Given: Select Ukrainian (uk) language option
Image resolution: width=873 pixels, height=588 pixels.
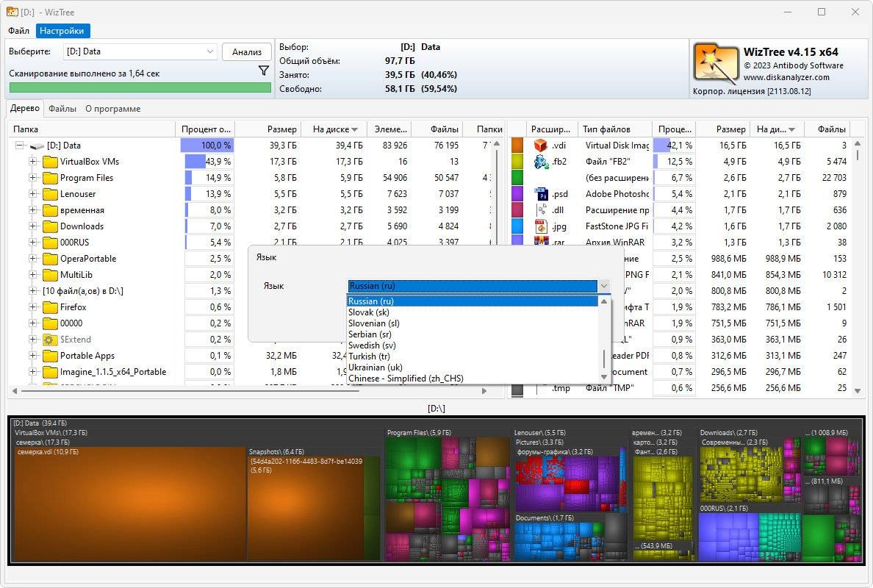Looking at the screenshot, I should (x=472, y=367).
